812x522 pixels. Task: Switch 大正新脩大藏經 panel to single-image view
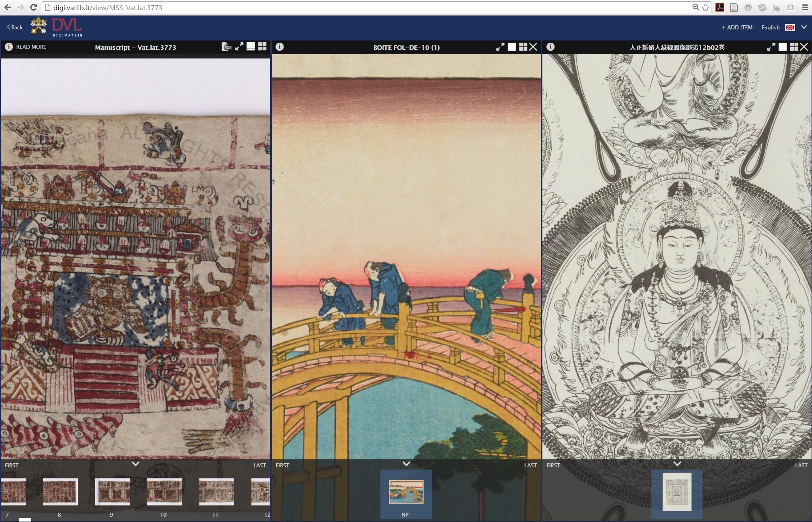coord(783,47)
